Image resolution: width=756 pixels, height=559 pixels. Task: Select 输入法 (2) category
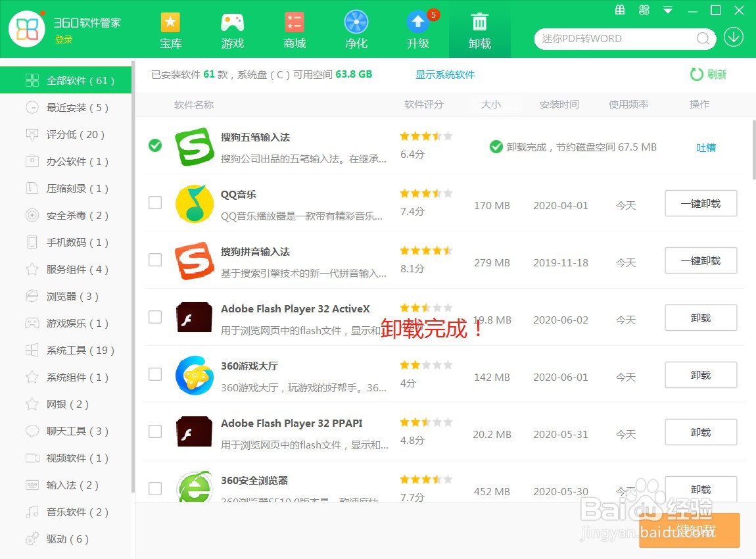click(x=66, y=485)
